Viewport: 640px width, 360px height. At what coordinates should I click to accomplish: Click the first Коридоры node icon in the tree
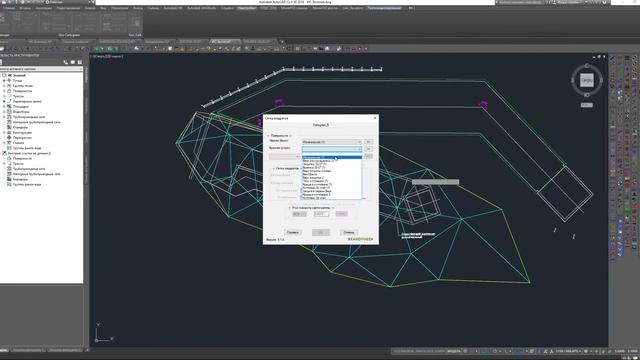coord(9,127)
